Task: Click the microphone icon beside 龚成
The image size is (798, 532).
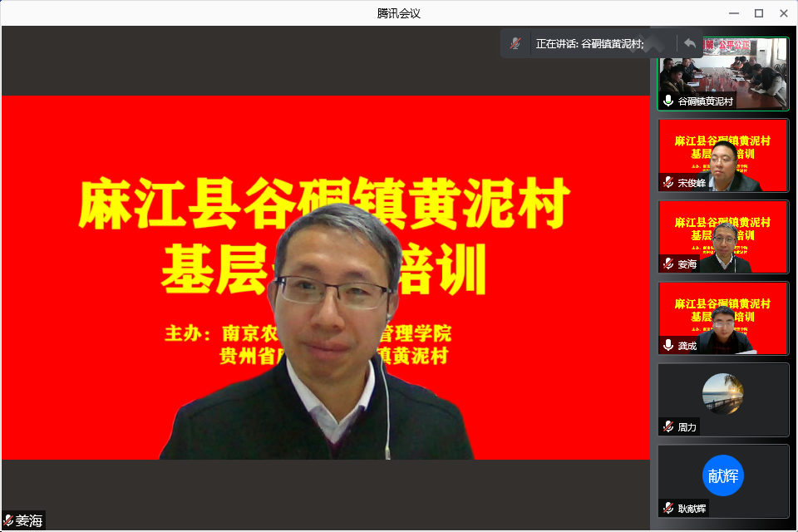Action: tap(668, 345)
